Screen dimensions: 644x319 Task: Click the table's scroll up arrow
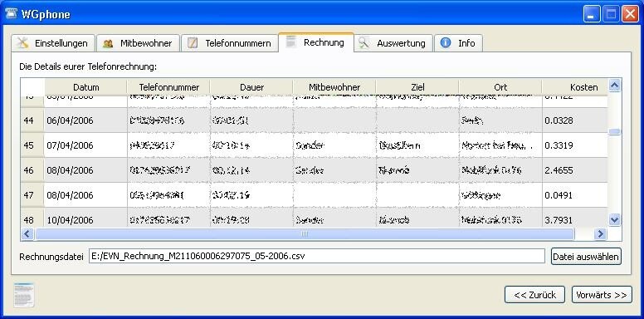614,86
